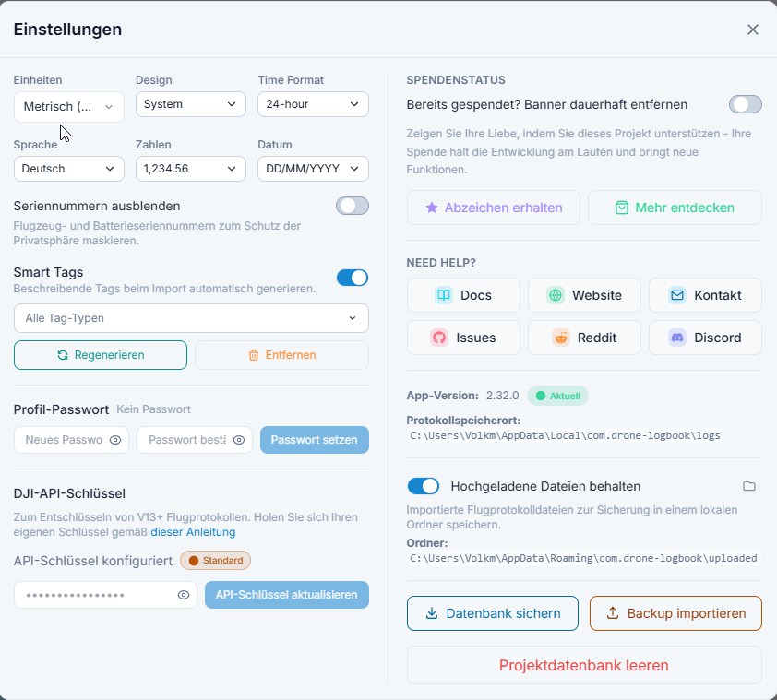Expand the Alle Tag-Typen dropdown
777x700 pixels.
(191, 318)
